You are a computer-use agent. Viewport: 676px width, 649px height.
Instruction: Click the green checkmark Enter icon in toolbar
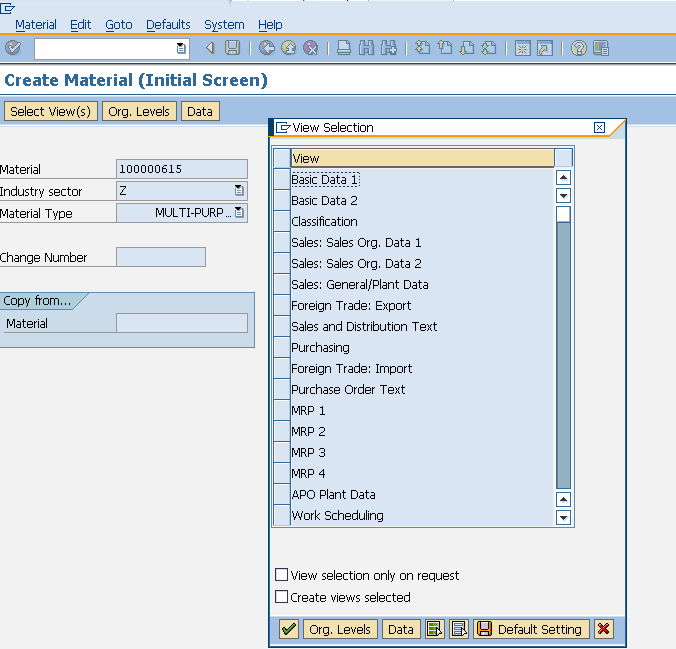[13, 48]
